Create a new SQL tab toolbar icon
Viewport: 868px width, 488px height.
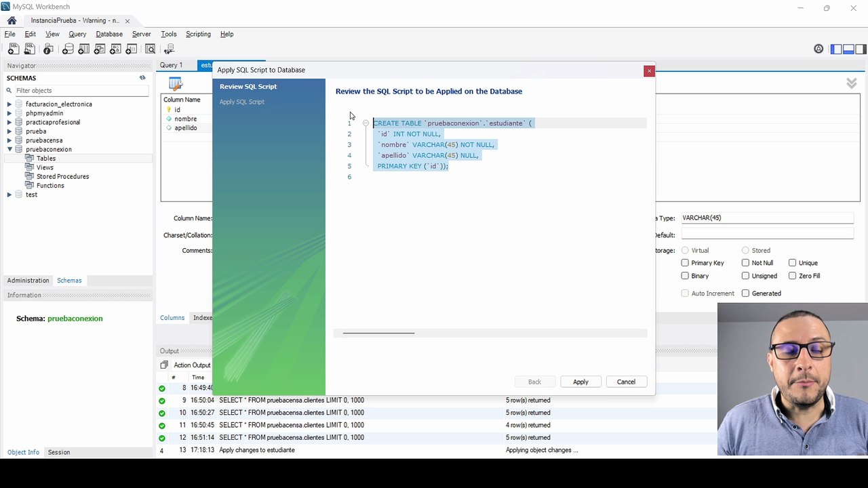[x=14, y=49]
